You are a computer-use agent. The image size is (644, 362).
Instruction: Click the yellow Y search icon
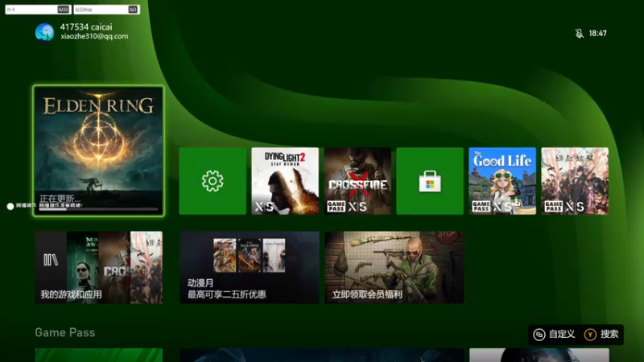[590, 335]
